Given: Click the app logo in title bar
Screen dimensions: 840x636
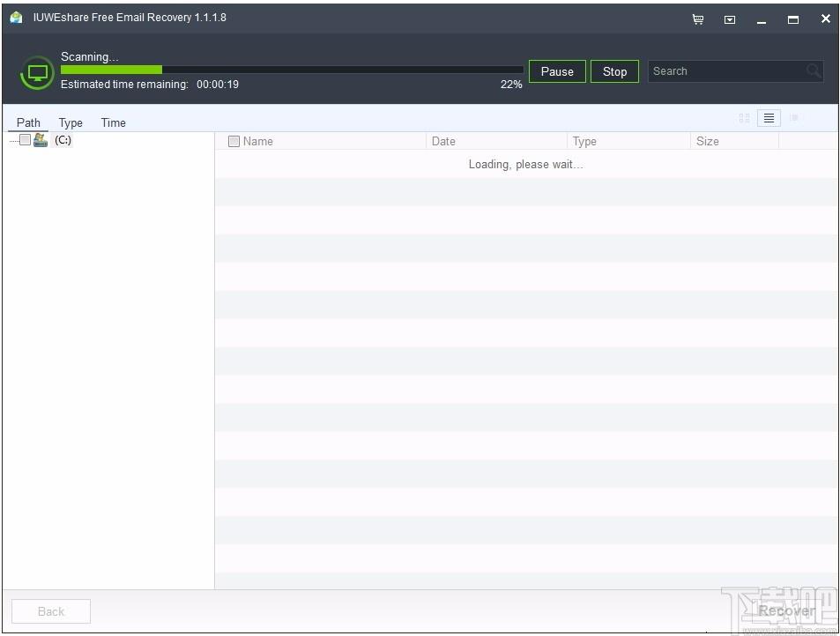Looking at the screenshot, I should (x=16, y=18).
